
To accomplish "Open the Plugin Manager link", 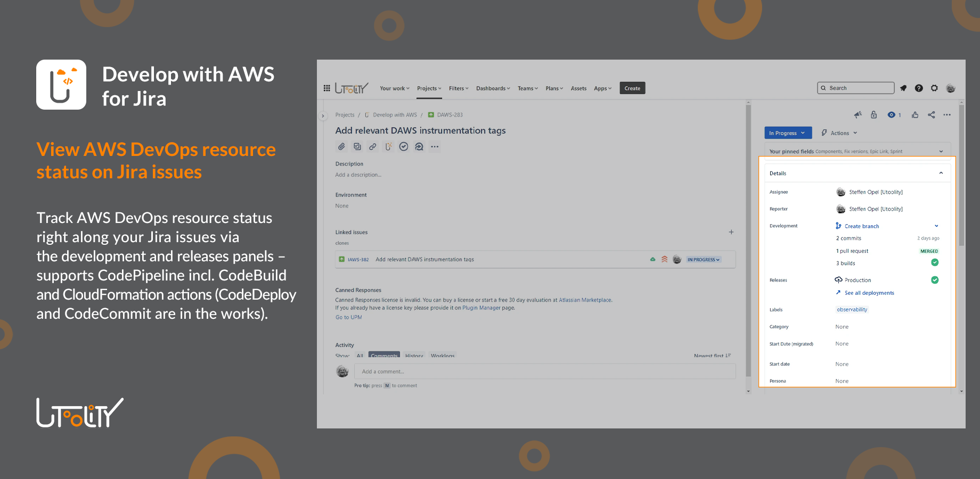I will click(481, 308).
